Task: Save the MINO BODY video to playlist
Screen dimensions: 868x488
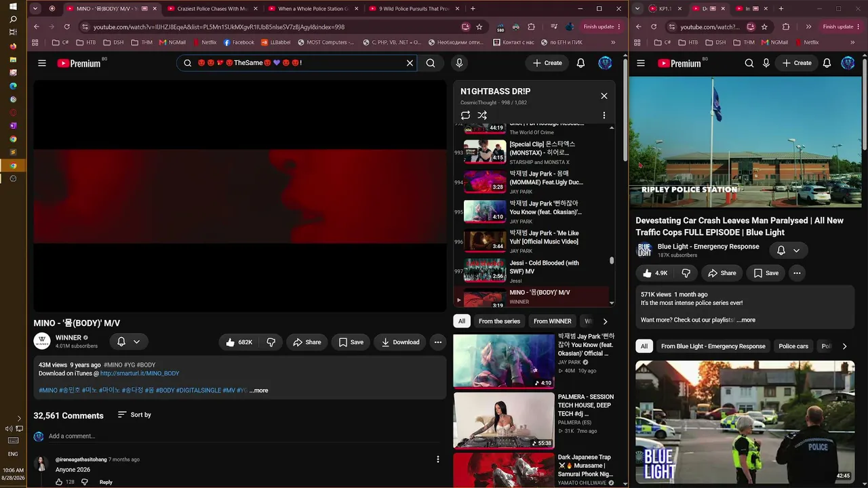Action: click(x=351, y=342)
